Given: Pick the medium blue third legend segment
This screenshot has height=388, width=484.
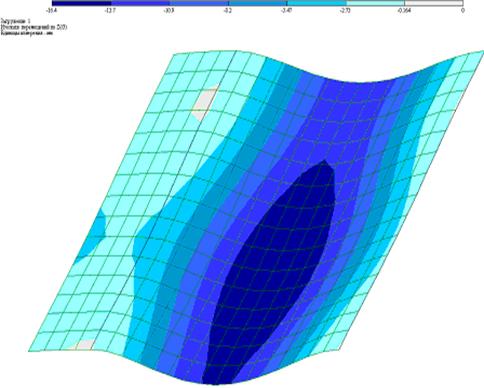Looking at the screenshot, I should click(x=199, y=3).
